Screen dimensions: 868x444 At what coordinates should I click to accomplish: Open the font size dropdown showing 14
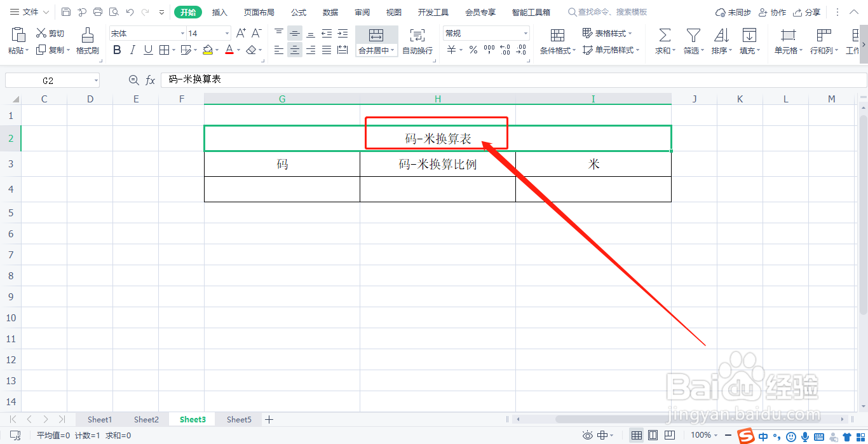pos(226,32)
